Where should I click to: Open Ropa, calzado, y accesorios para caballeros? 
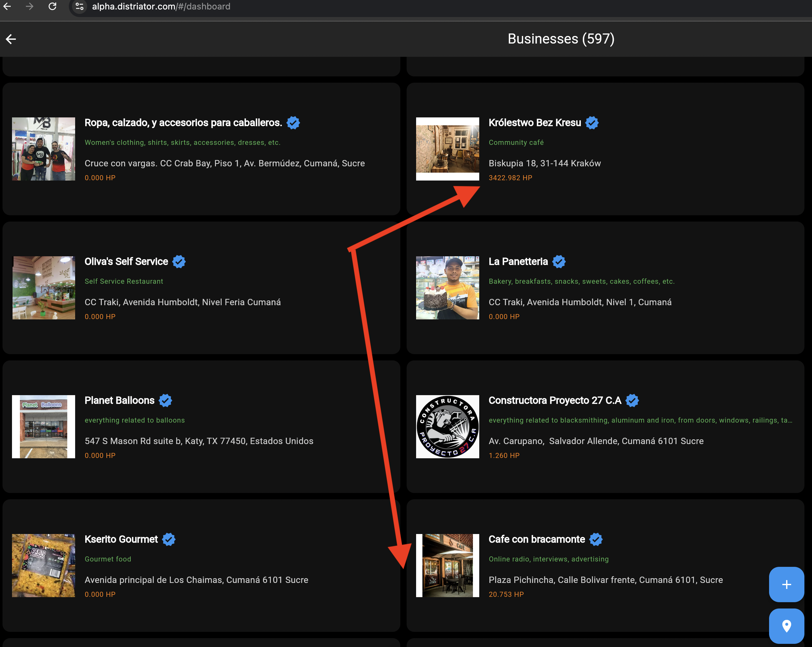[183, 123]
